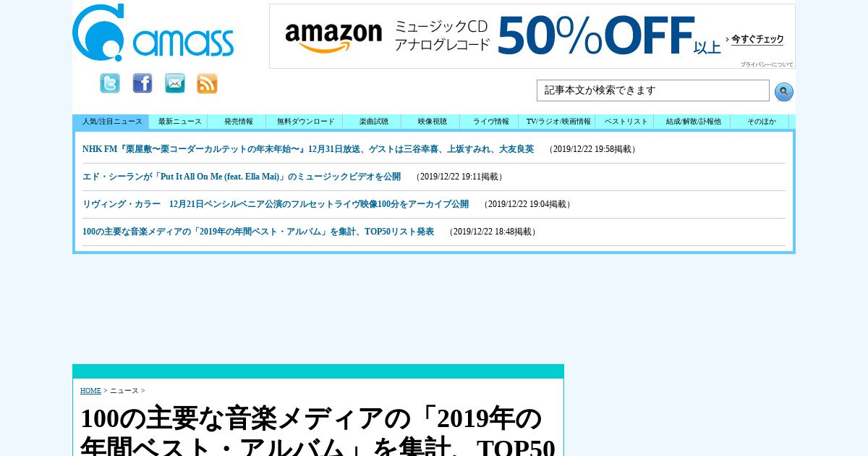Image resolution: width=868 pixels, height=456 pixels.
Task: Switch to the 最新ニュース tab
Action: coord(179,122)
